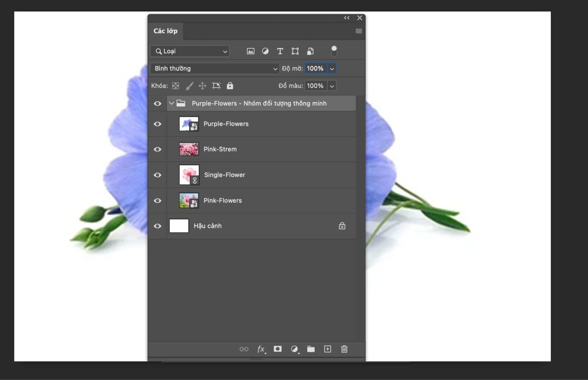This screenshot has height=380, width=588.
Task: Select the Single-Flower layer thumbnail
Action: pyautogui.click(x=189, y=175)
